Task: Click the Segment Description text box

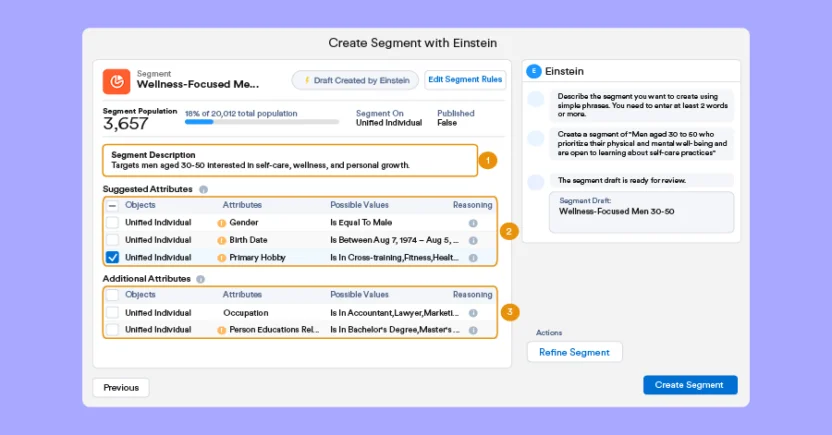Action: click(x=290, y=160)
